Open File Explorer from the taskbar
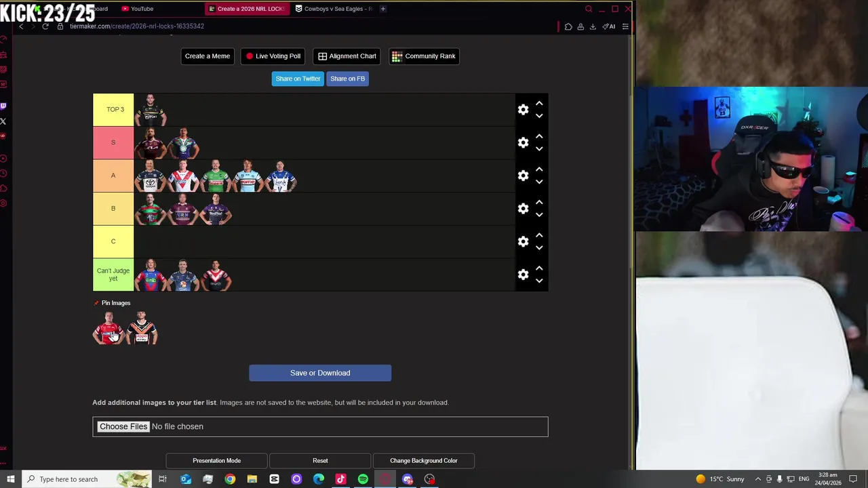Viewport: 868px width, 488px height. [252, 479]
